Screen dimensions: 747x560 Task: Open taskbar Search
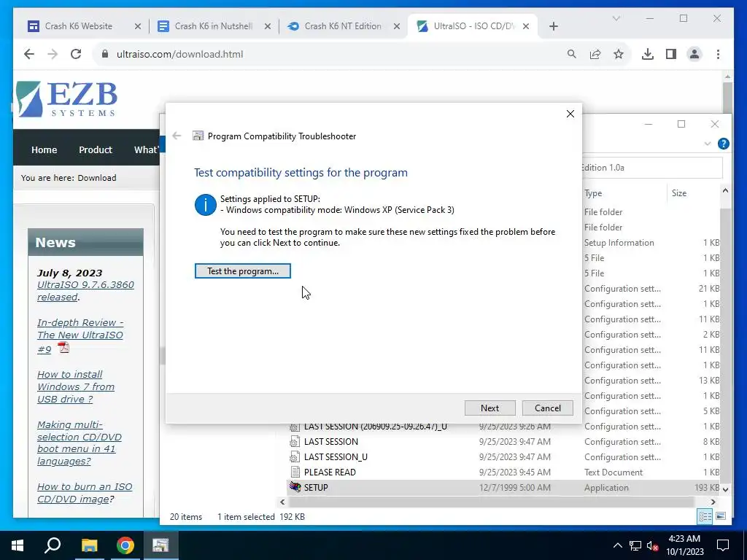point(53,545)
